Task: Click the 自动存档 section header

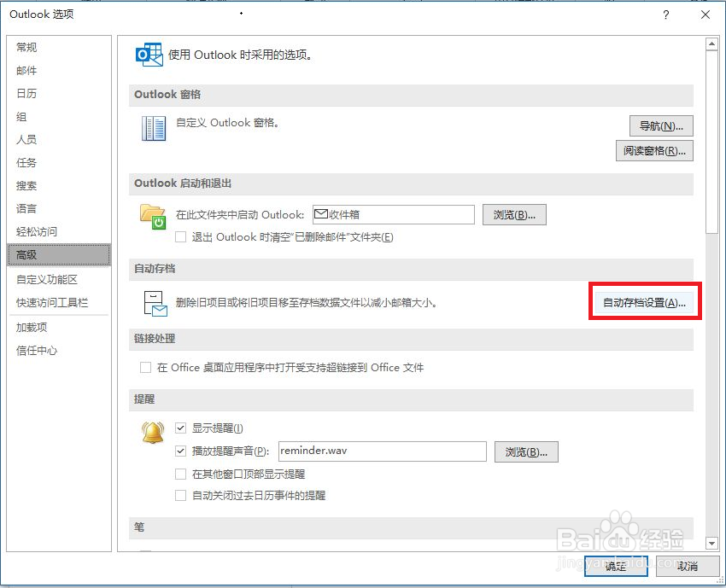Action: tap(411, 269)
